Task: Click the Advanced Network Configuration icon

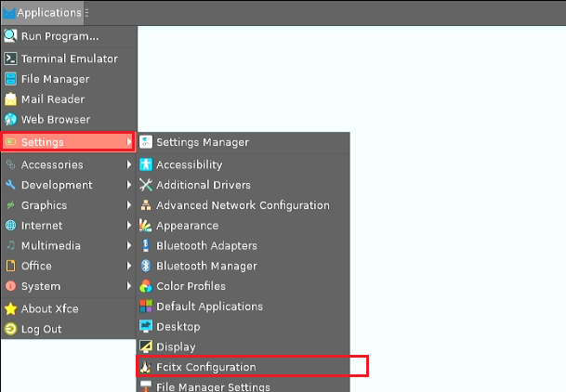Action: pos(146,205)
